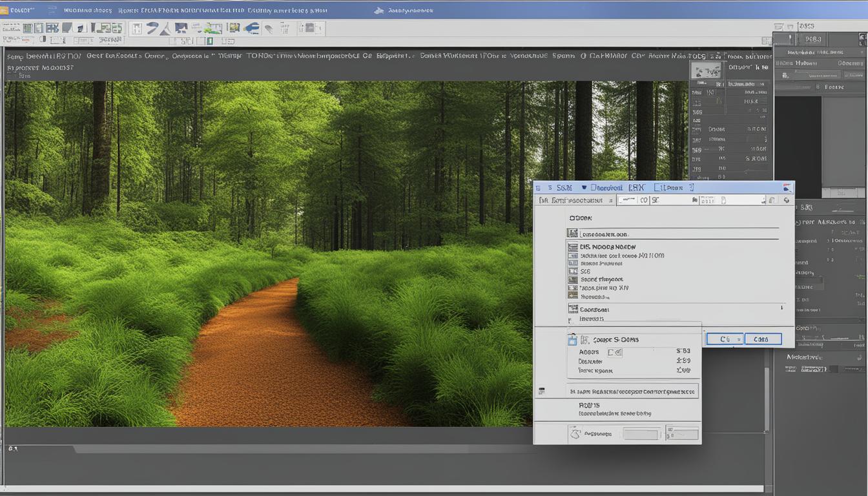Confirm the dialog with the OK button

725,338
